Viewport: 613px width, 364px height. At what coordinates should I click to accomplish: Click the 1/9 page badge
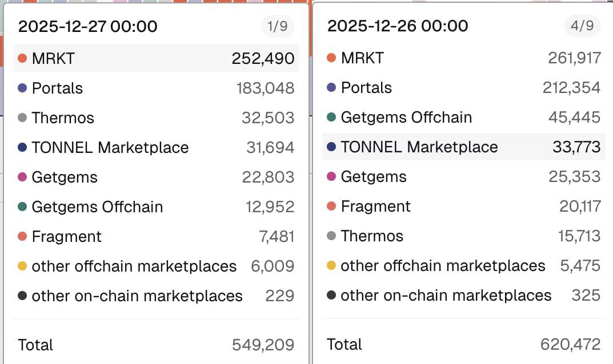pyautogui.click(x=278, y=26)
